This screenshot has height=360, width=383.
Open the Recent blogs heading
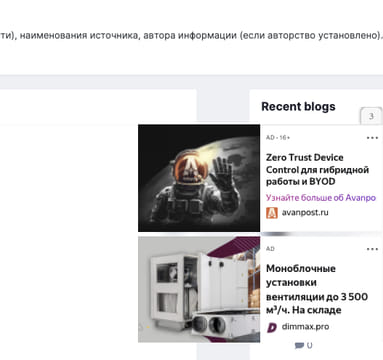click(x=298, y=107)
